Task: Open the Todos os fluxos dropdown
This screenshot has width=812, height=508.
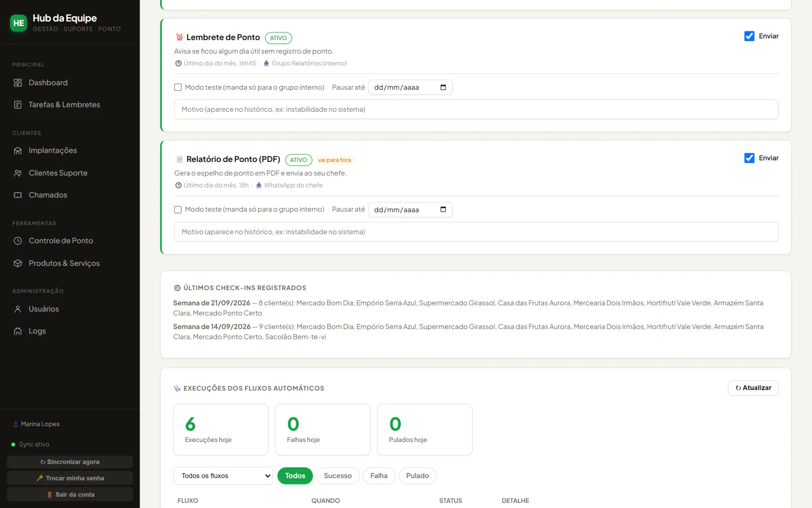Action: [223, 476]
